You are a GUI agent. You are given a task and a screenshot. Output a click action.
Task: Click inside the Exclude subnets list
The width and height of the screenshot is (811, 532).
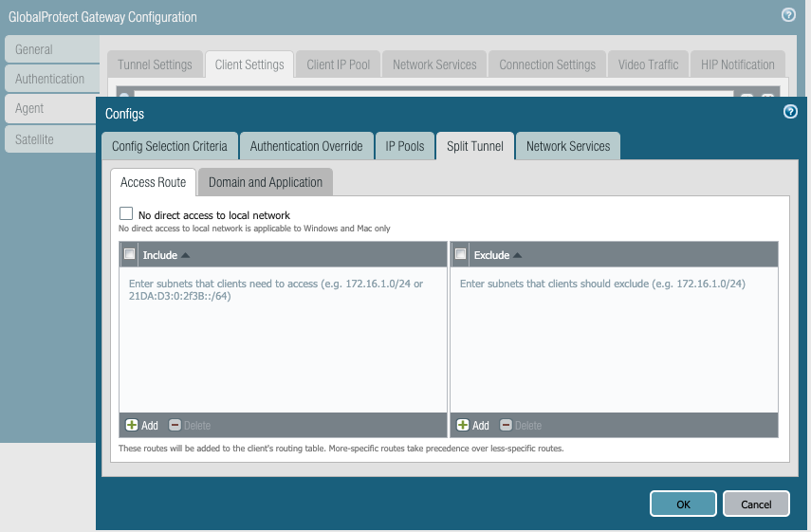click(x=614, y=339)
